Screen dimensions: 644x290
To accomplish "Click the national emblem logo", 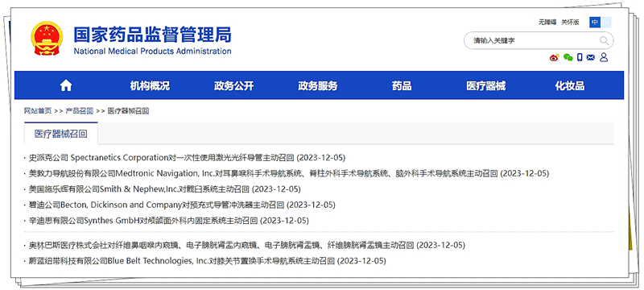I will (47, 39).
